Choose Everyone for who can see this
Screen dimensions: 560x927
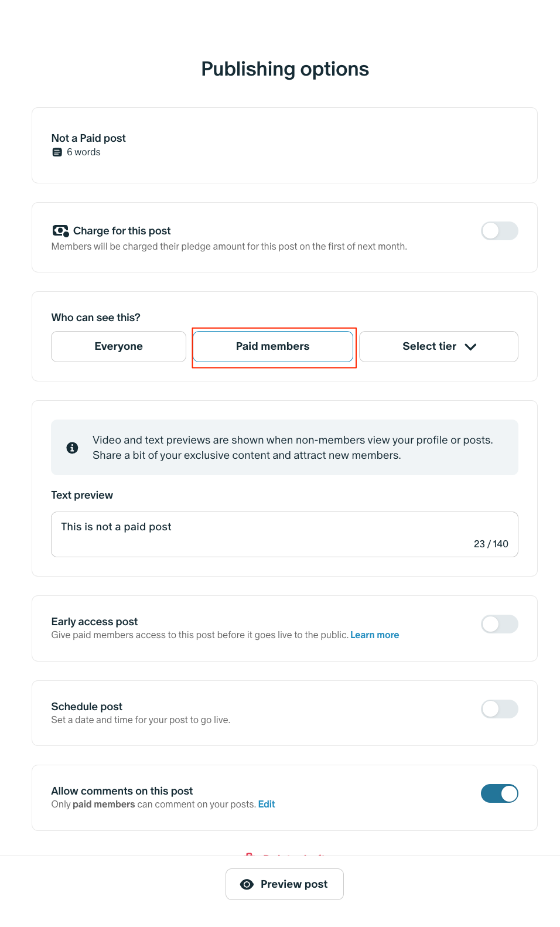tap(118, 346)
